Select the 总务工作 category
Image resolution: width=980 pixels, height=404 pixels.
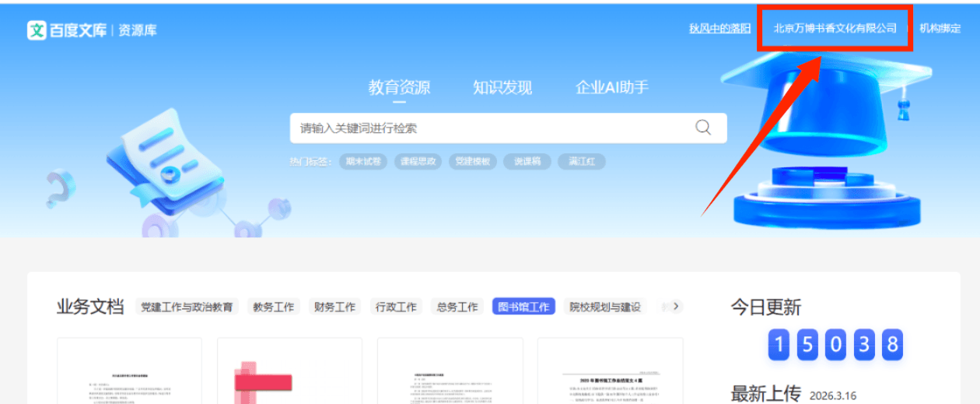(x=457, y=307)
